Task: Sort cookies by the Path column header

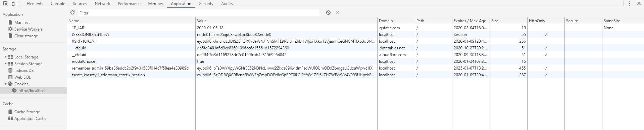Action: 434,20
